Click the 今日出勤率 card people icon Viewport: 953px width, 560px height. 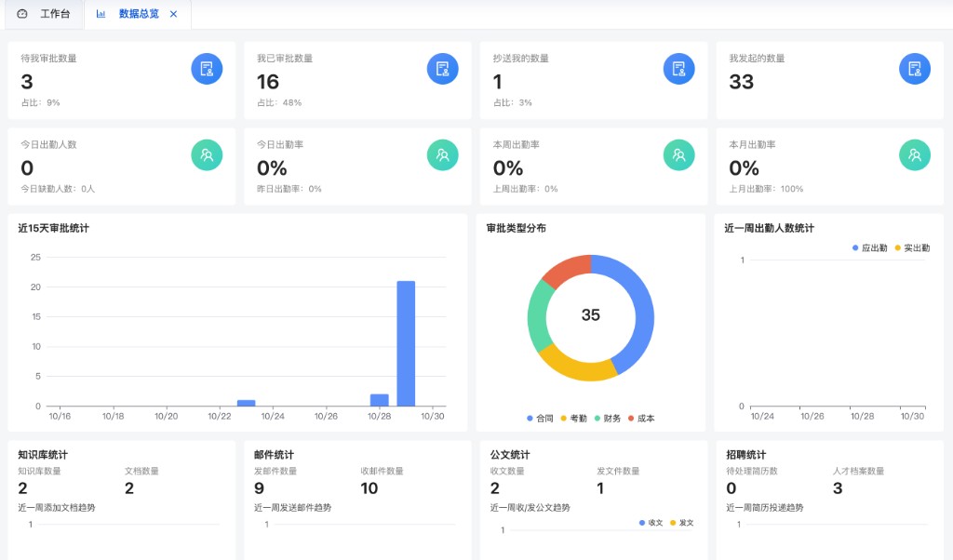(x=442, y=154)
